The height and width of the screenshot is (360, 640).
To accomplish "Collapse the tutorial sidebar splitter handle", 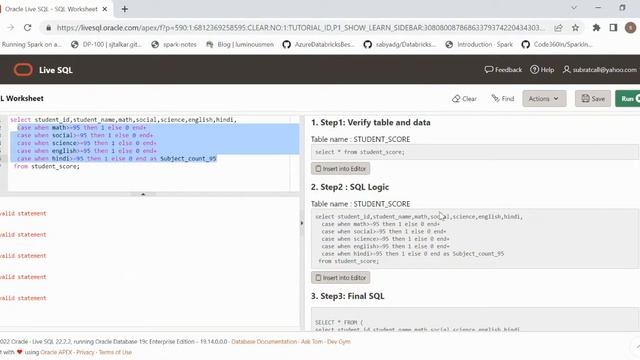I will 302,223.
